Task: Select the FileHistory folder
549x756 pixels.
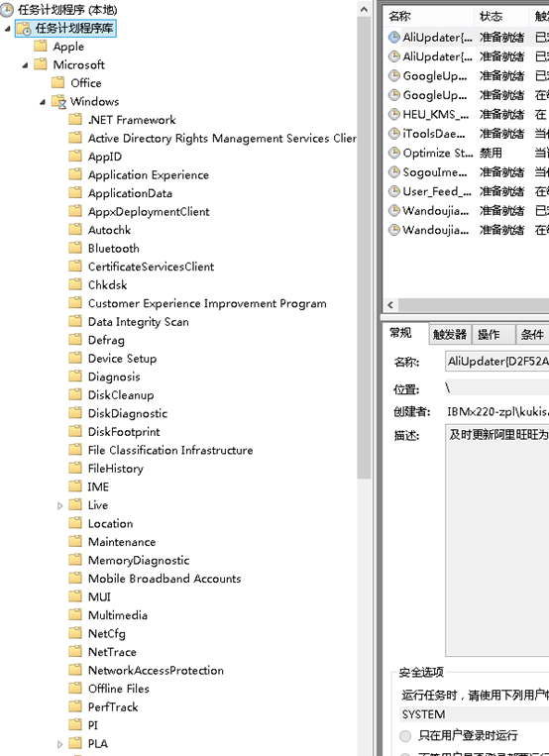Action: click(x=115, y=468)
